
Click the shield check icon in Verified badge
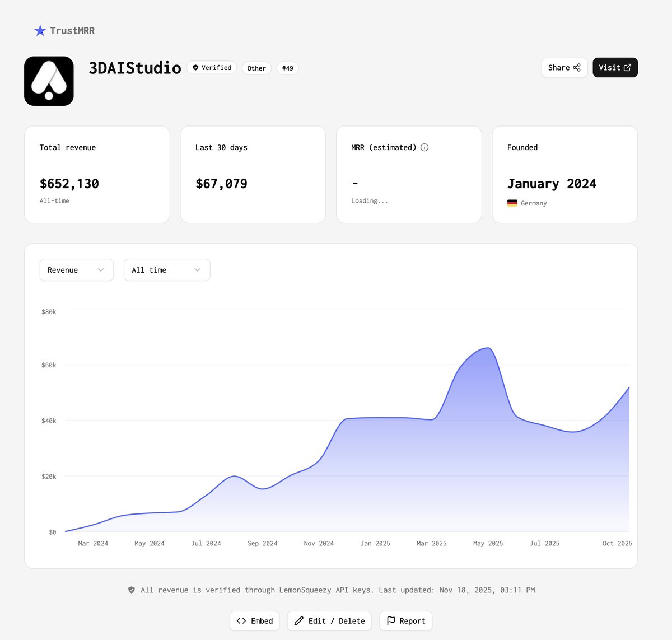(x=195, y=68)
